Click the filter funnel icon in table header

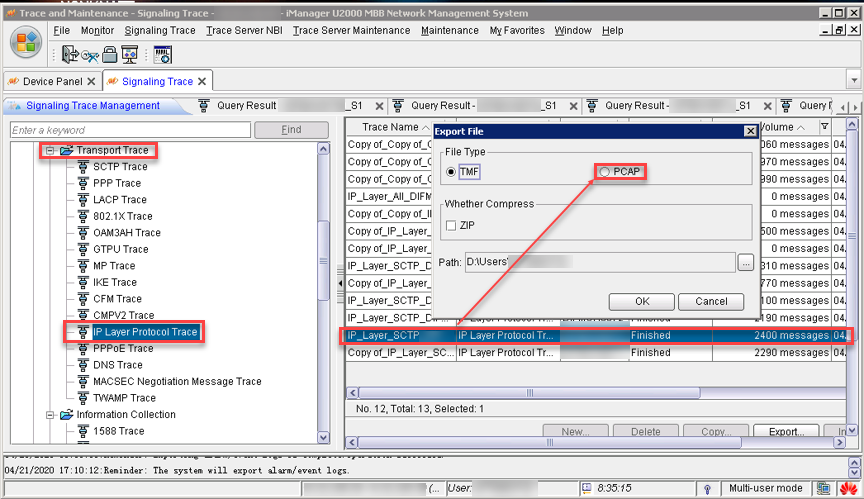pyautogui.click(x=825, y=127)
